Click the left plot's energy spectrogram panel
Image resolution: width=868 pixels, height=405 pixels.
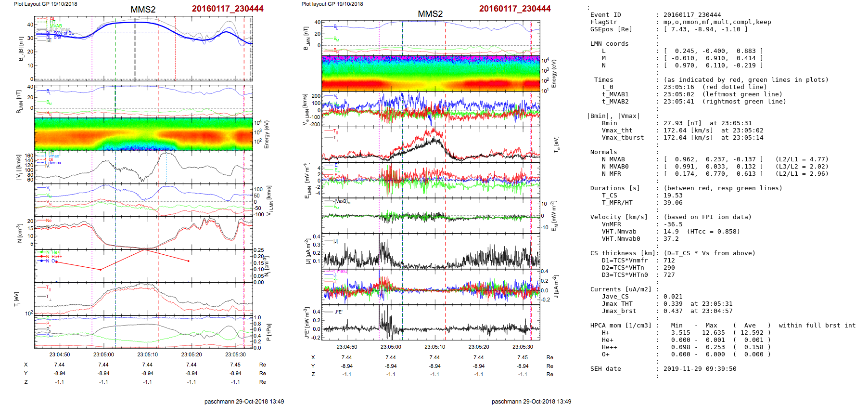coord(143,134)
